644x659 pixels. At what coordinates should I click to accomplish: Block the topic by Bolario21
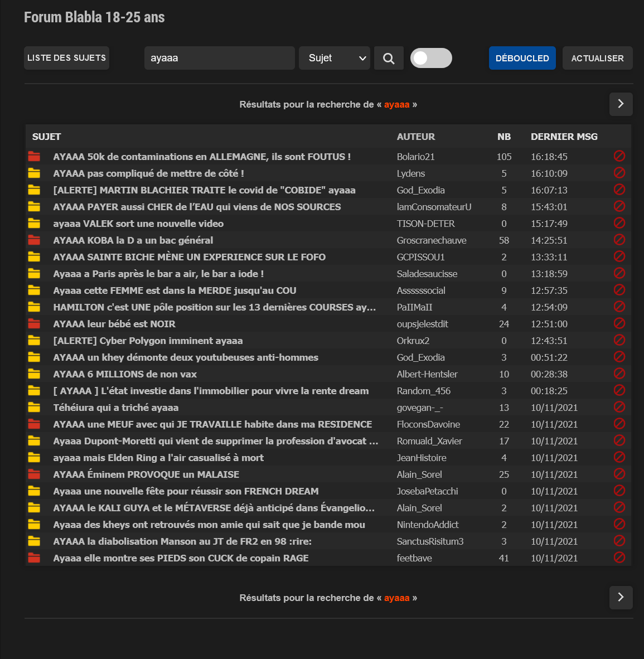(619, 156)
